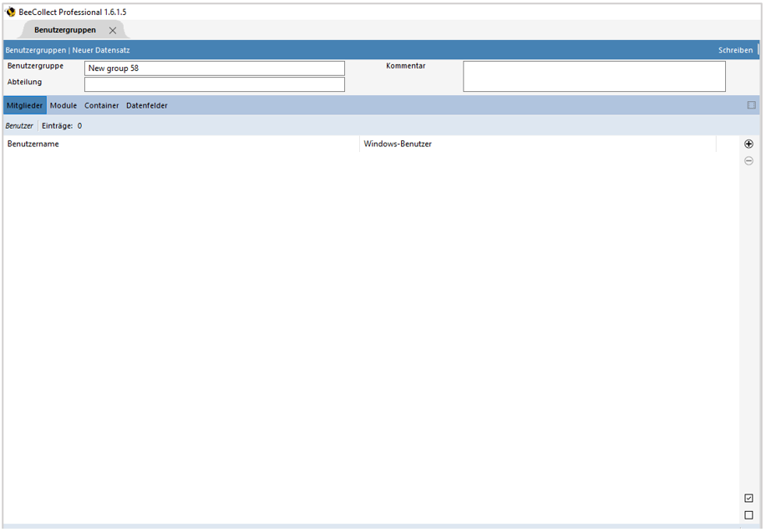Check the empty checkbox at bottom right
The image size is (766, 532).
(748, 515)
